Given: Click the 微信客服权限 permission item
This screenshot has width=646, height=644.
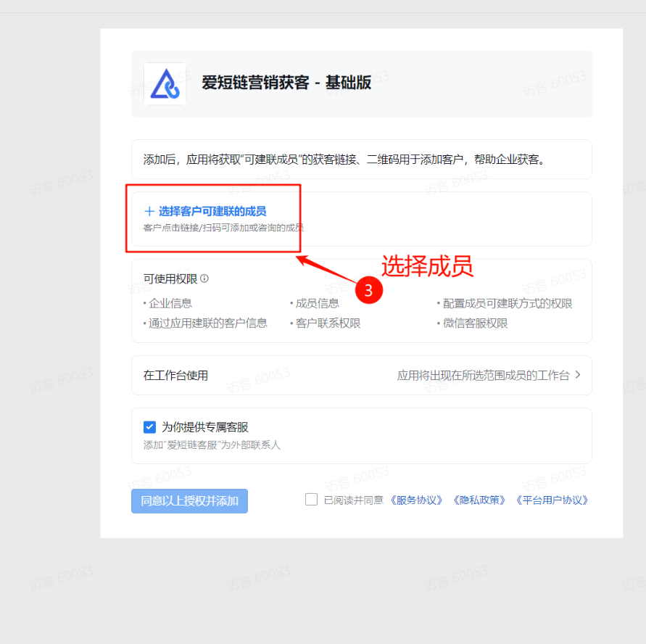Looking at the screenshot, I should (475, 323).
